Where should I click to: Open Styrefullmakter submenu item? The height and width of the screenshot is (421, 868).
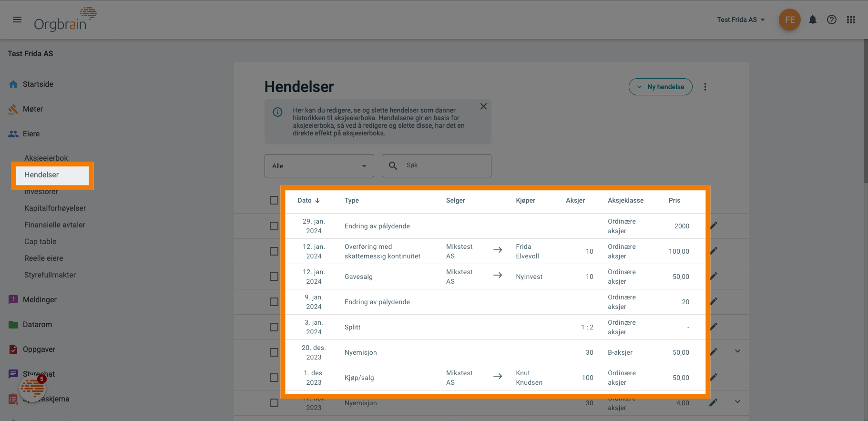[x=50, y=275]
